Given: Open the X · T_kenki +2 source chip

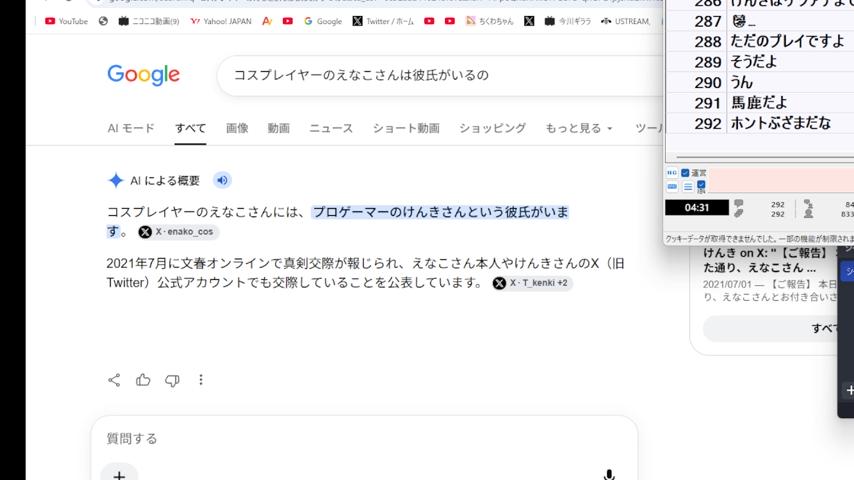Looking at the screenshot, I should click(x=532, y=283).
